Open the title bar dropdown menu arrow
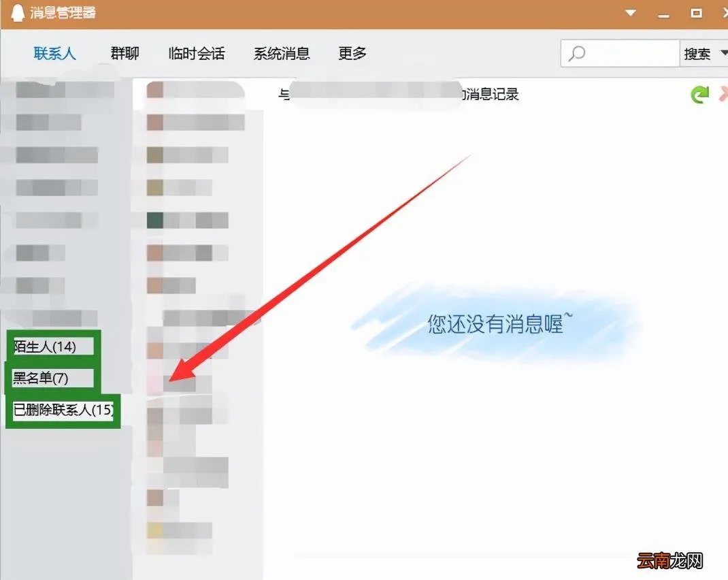 (631, 13)
